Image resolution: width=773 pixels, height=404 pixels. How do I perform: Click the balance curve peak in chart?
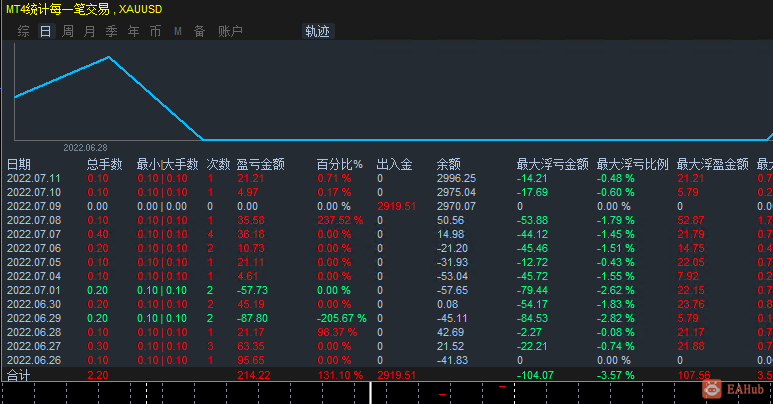109,57
